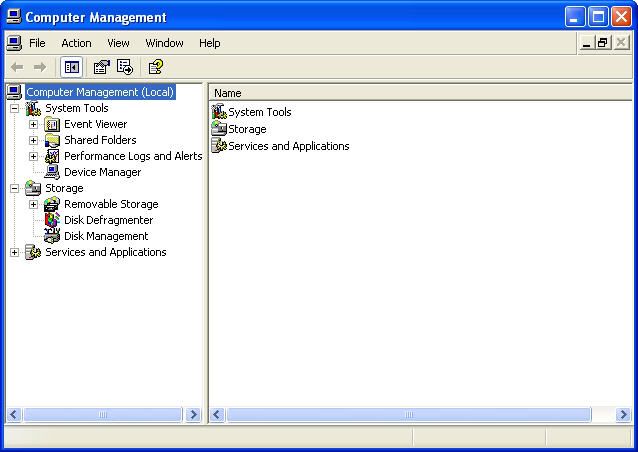
Task: Open the Help menu
Action: (x=210, y=43)
